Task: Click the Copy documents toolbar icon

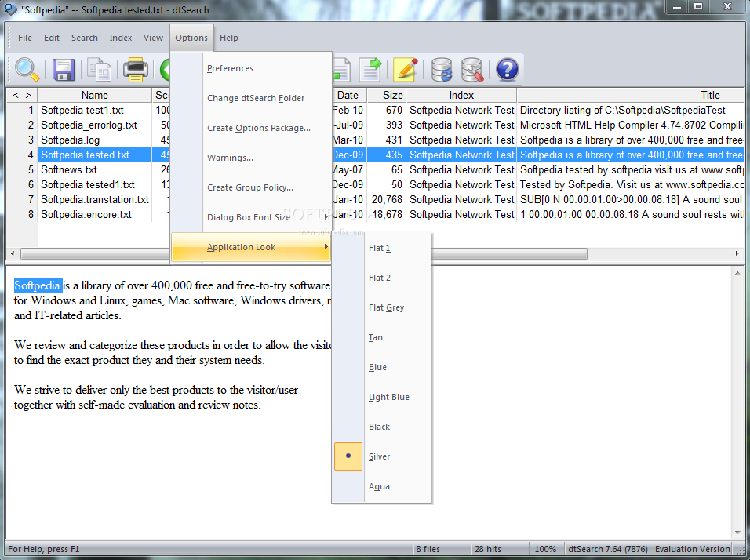Action: click(100, 70)
